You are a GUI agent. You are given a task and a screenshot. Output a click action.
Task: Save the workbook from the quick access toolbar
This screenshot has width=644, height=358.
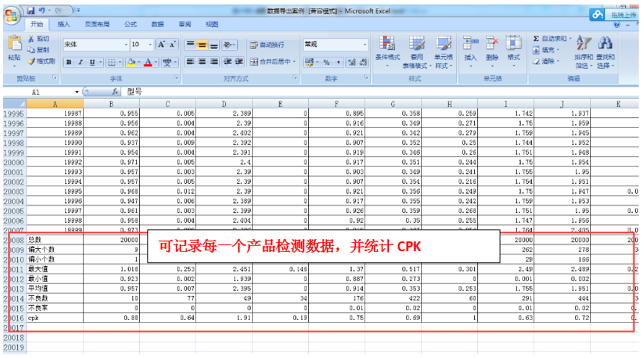[x=31, y=11]
